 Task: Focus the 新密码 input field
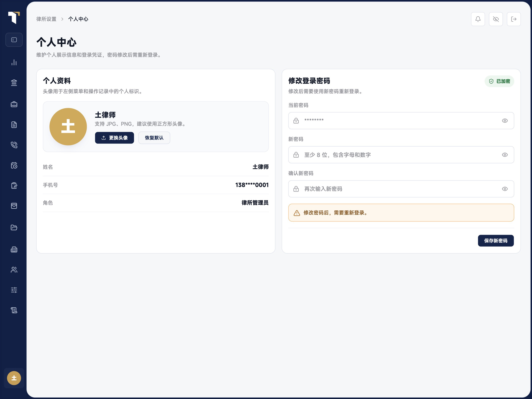(x=401, y=155)
